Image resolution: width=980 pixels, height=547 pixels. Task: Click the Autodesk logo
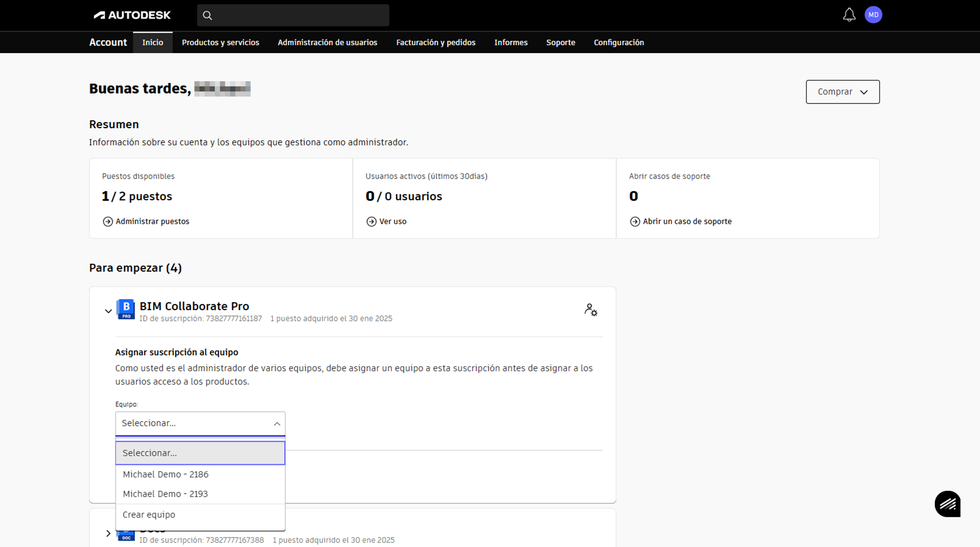click(132, 15)
